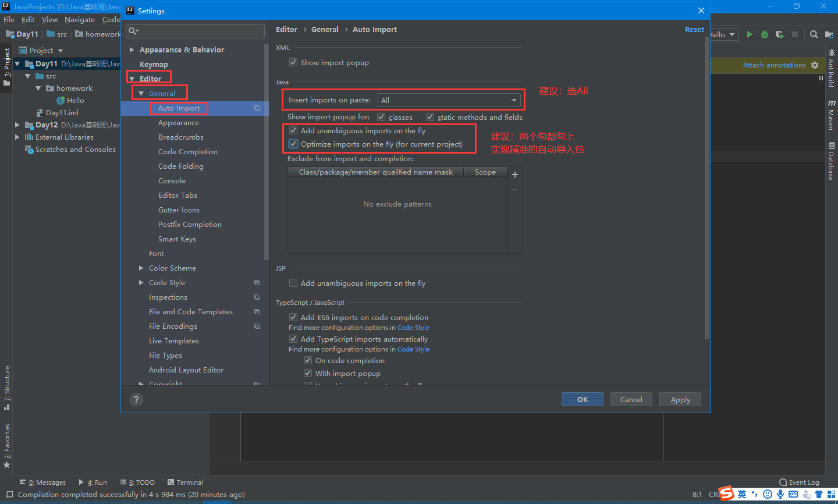838x504 pixels.
Task: Open the Ant Build tool window
Action: point(831,68)
